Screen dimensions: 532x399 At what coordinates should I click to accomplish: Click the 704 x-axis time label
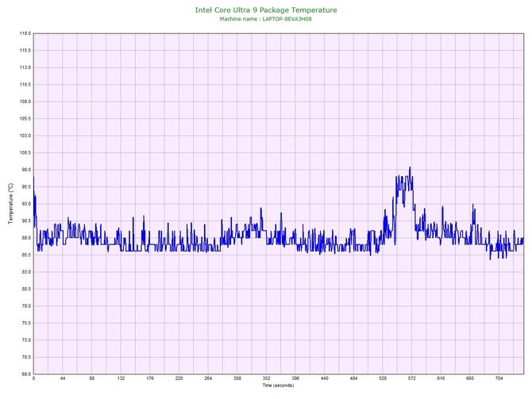499,378
